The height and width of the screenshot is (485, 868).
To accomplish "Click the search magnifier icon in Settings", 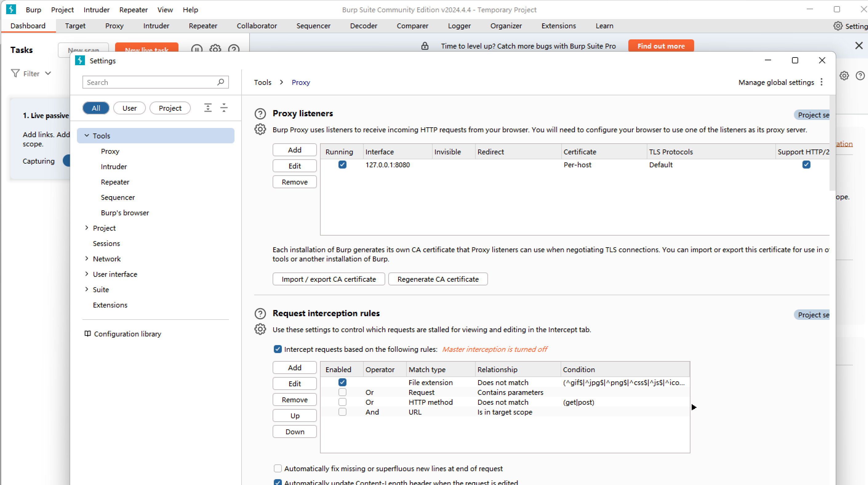I will click(x=221, y=82).
